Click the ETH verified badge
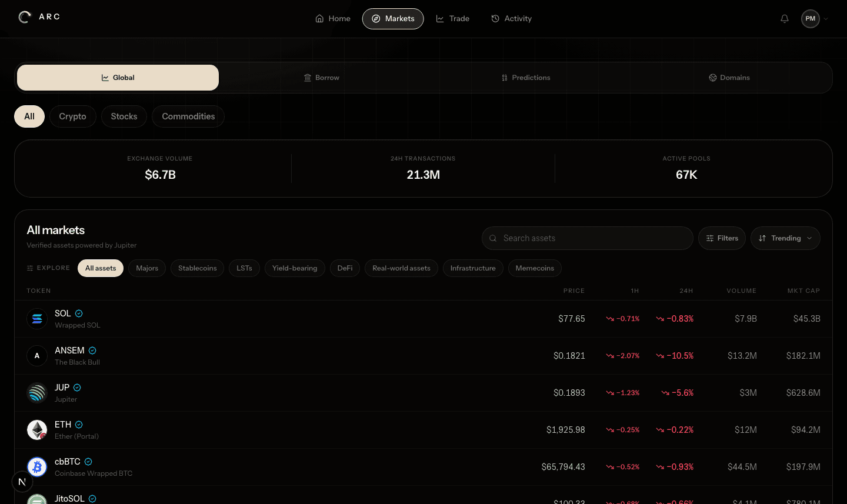The width and height of the screenshot is (847, 504). (x=79, y=425)
